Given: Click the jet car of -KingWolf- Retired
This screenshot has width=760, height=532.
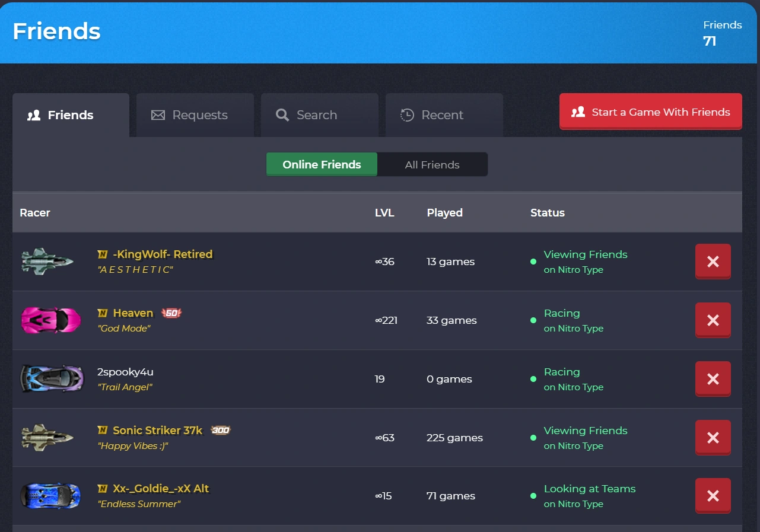Looking at the screenshot, I should [x=47, y=261].
